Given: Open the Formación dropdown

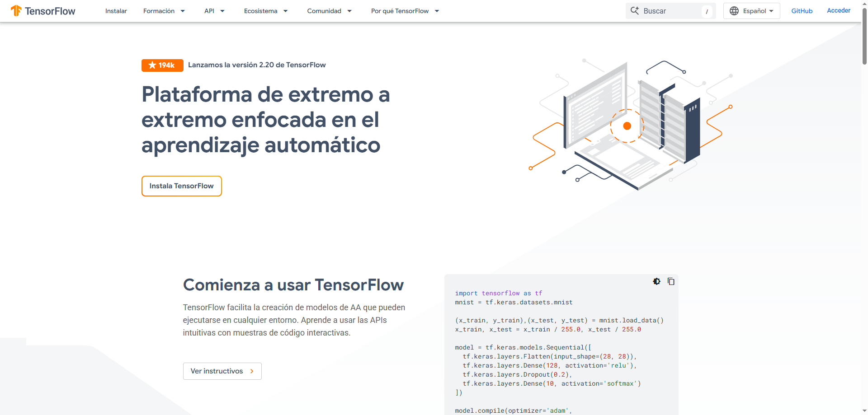Looking at the screenshot, I should click(164, 11).
